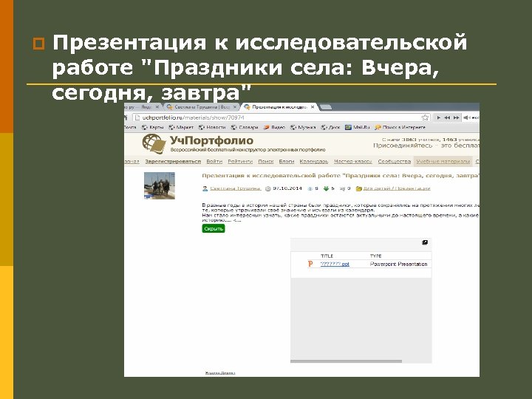Open Учебные материалы in the site menu
This screenshot has width=532, height=399.
point(443,162)
